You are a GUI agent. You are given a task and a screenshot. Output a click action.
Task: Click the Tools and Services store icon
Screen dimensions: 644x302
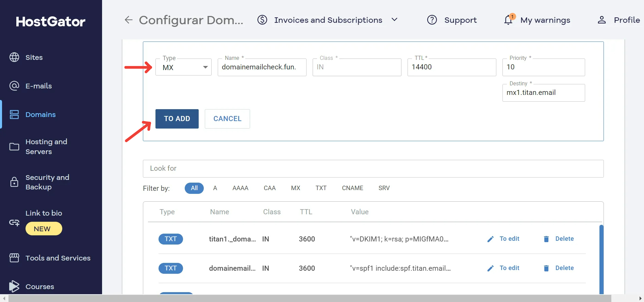[14, 258]
